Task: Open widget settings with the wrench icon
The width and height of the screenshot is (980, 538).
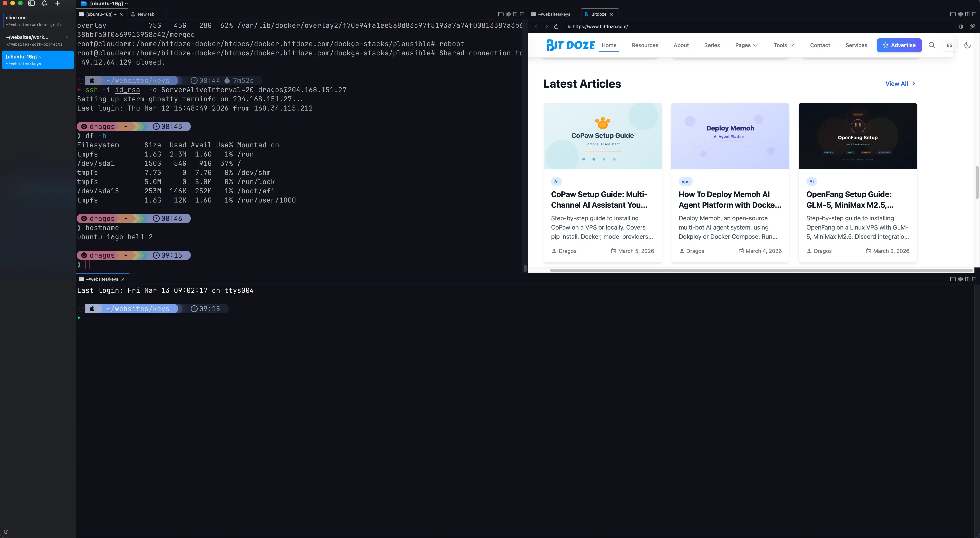Action: tap(972, 27)
